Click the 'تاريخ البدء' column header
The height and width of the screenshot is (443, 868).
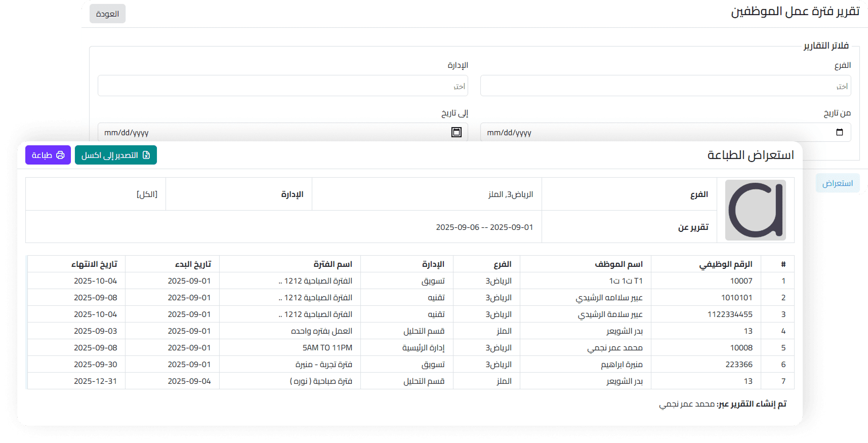pyautogui.click(x=193, y=264)
